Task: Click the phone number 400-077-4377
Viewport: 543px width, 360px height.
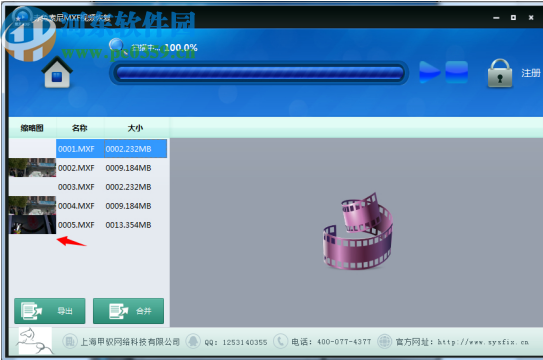Action: [344, 342]
